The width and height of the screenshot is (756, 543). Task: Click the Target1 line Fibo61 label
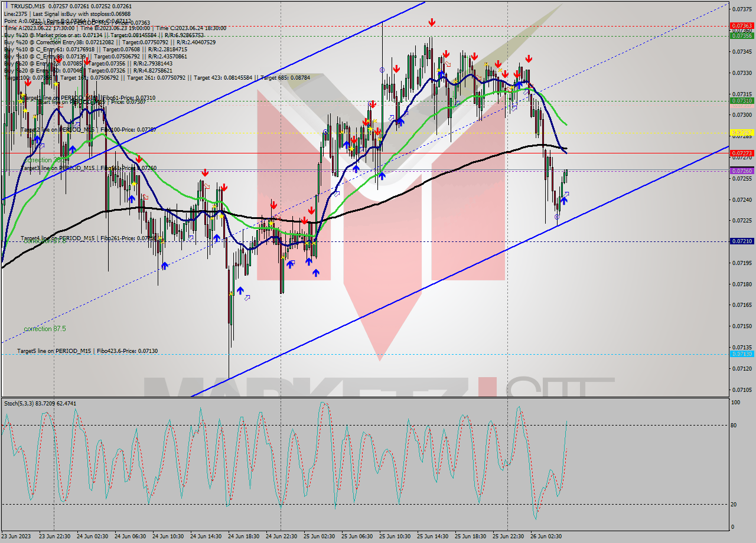coord(89,97)
